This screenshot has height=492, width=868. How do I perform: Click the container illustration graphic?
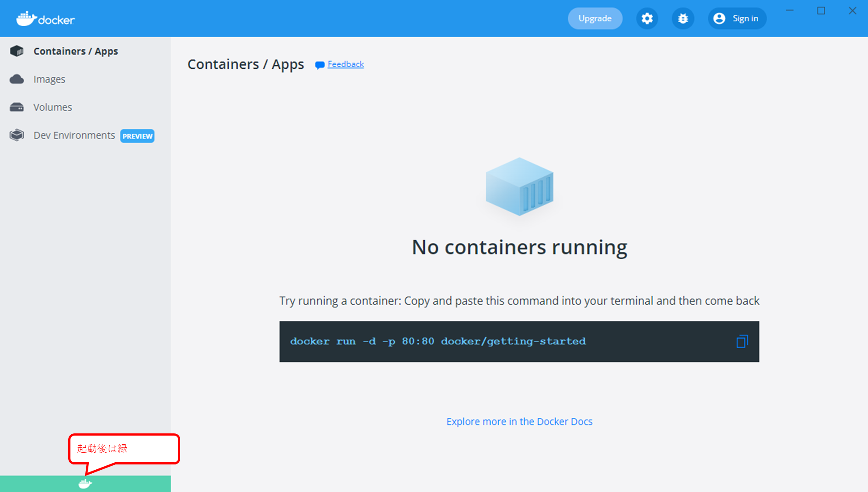[x=519, y=187]
